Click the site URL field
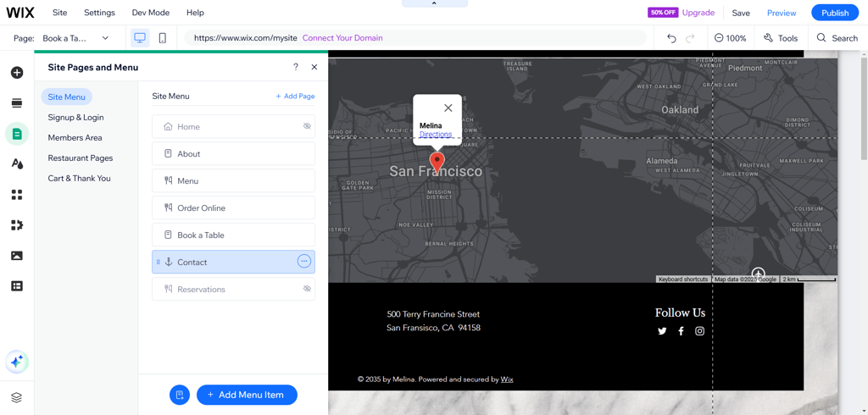The image size is (868, 415). click(x=415, y=38)
